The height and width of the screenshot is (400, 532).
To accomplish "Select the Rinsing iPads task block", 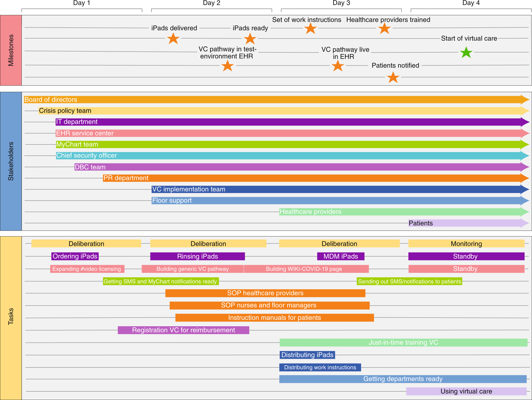I will pos(198,256).
